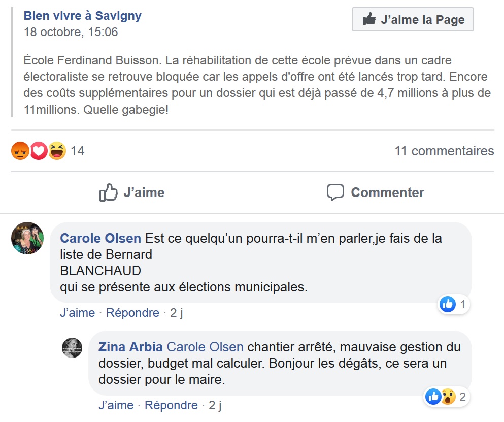504x422 pixels.
Task: Show the 11 commentaires list
Action: (x=444, y=151)
